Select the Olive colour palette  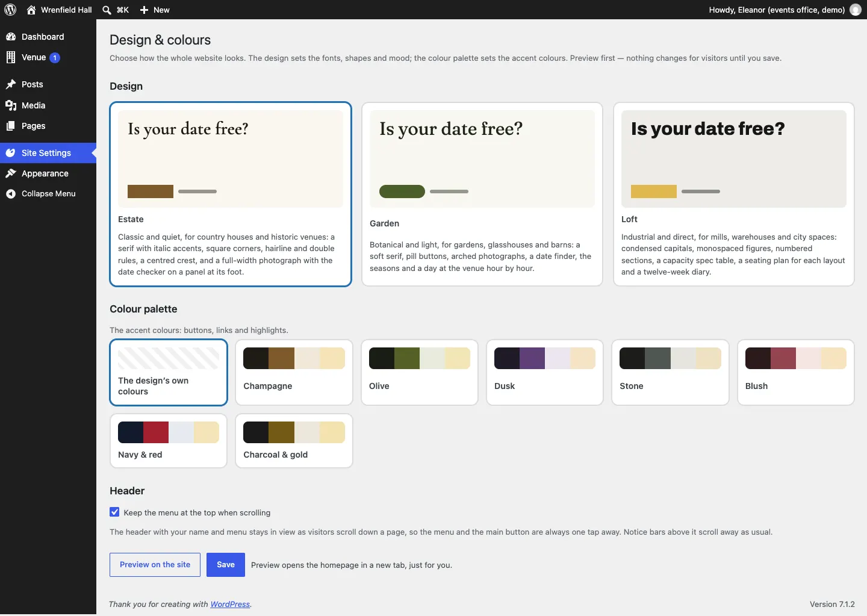(x=420, y=373)
